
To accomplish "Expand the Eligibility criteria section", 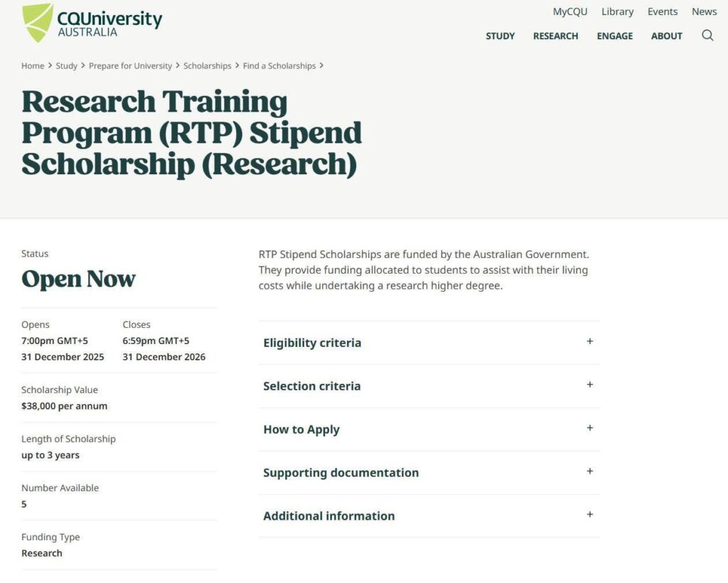I will [312, 343].
